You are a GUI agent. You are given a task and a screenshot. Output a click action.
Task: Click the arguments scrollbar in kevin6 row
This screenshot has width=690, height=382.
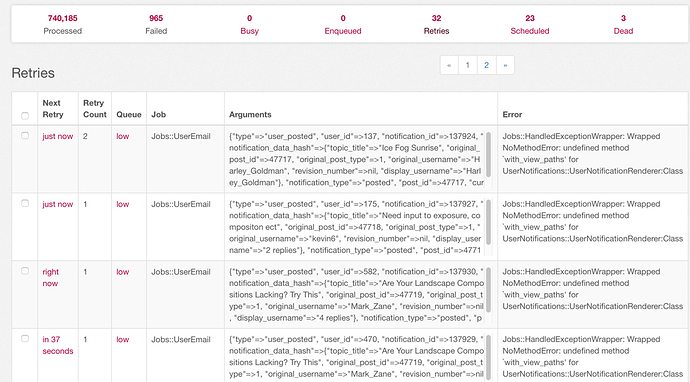tap(488, 222)
